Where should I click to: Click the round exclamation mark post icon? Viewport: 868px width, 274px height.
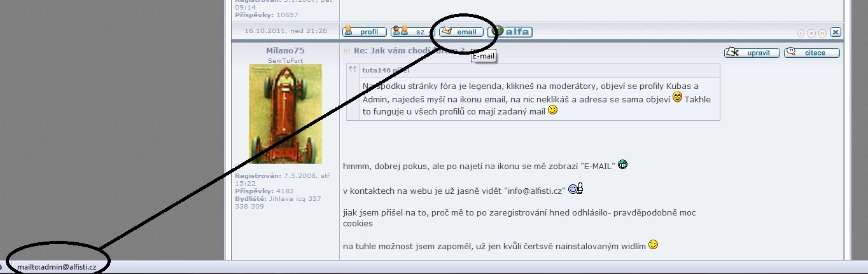click(x=802, y=33)
